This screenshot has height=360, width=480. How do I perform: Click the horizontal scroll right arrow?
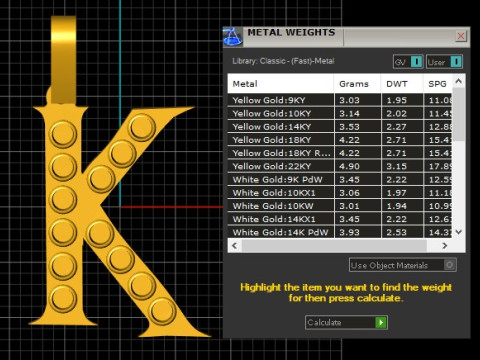pyautogui.click(x=445, y=246)
